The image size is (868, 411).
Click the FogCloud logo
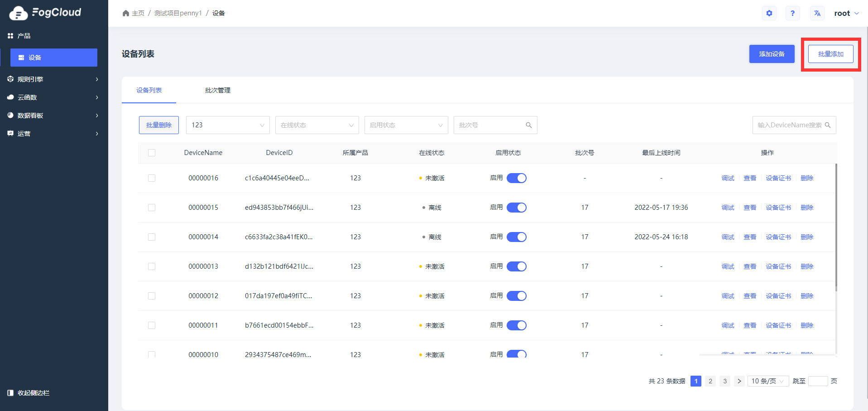pyautogui.click(x=45, y=13)
